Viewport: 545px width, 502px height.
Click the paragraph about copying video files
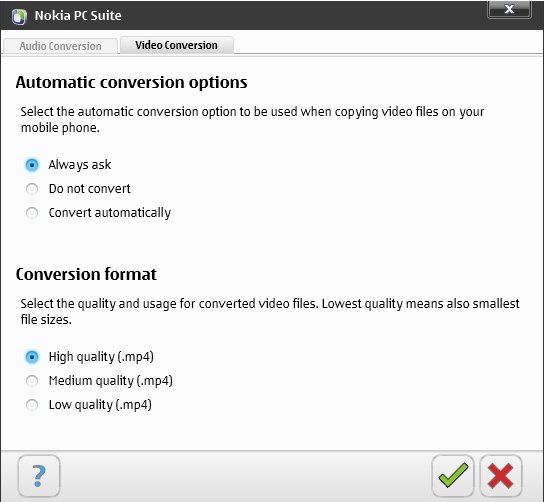252,120
